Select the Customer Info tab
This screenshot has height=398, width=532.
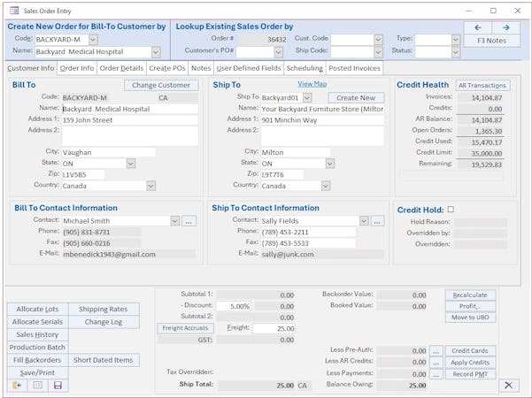pyautogui.click(x=31, y=68)
